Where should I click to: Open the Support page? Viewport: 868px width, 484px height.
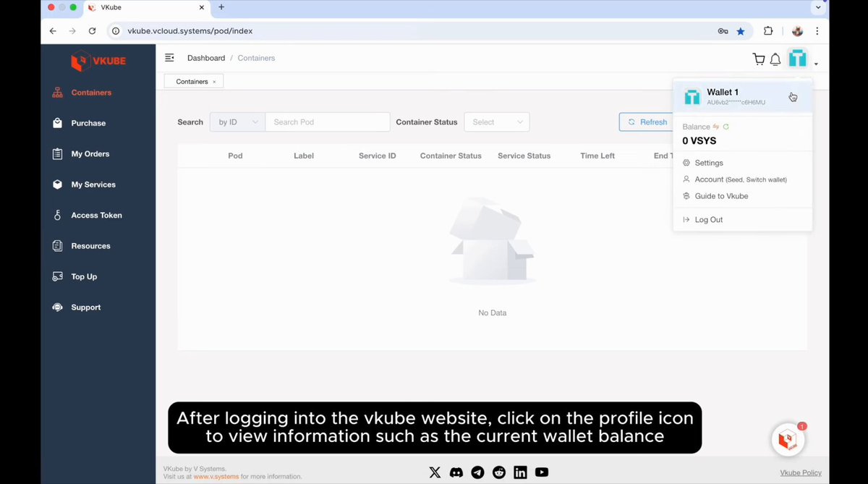point(85,307)
